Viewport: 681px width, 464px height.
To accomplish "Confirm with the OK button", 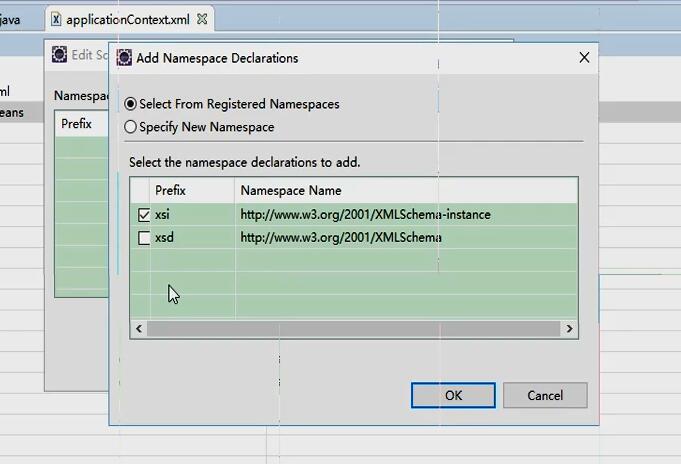I will pyautogui.click(x=453, y=395).
